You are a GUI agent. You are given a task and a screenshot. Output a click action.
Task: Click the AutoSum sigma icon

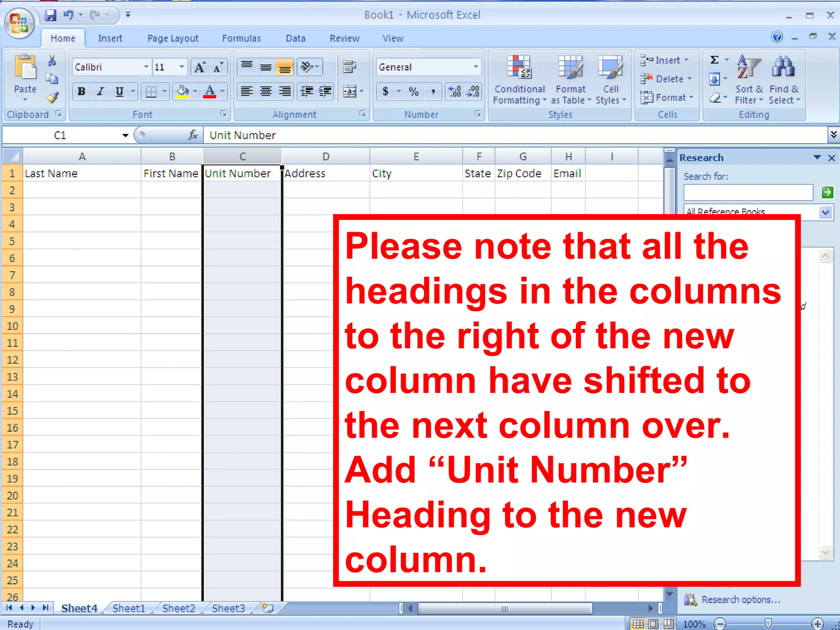714,60
